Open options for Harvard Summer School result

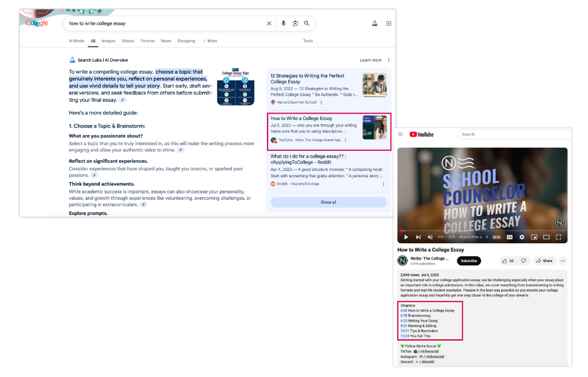(321, 102)
